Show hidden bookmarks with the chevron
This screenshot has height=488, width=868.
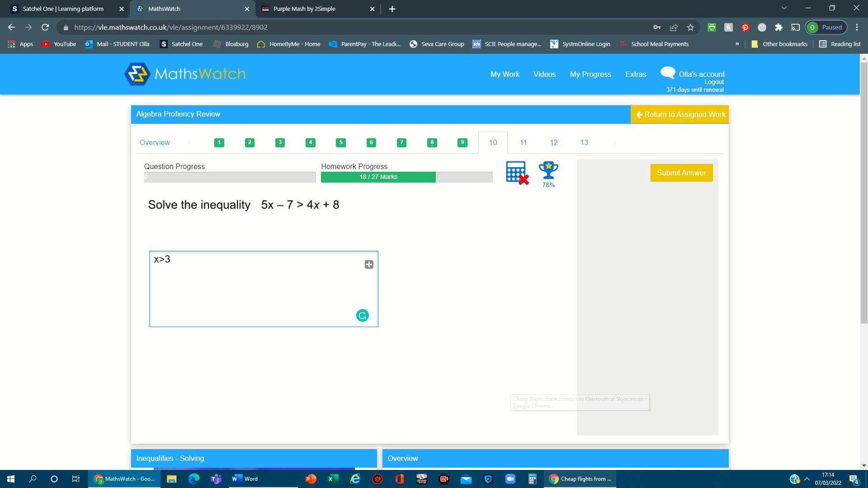[x=737, y=44]
